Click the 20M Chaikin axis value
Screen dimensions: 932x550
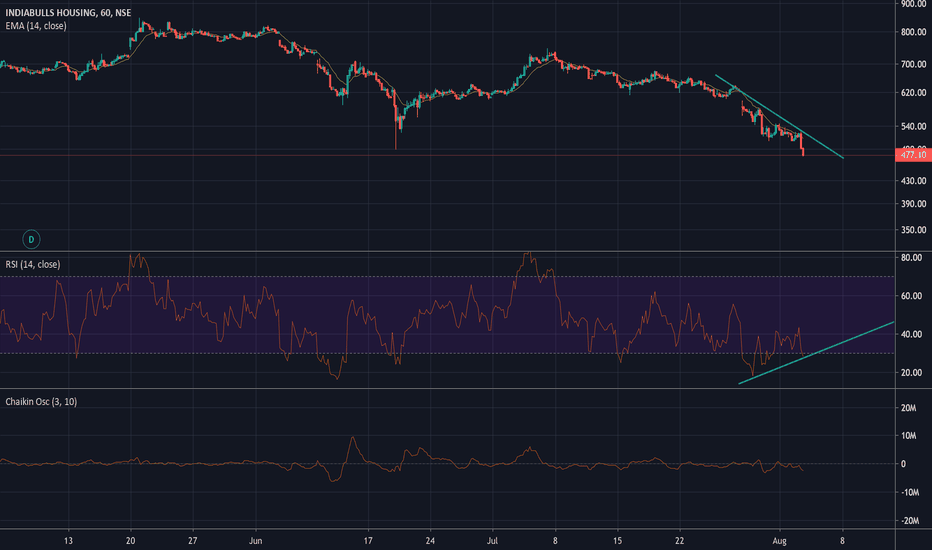point(908,408)
